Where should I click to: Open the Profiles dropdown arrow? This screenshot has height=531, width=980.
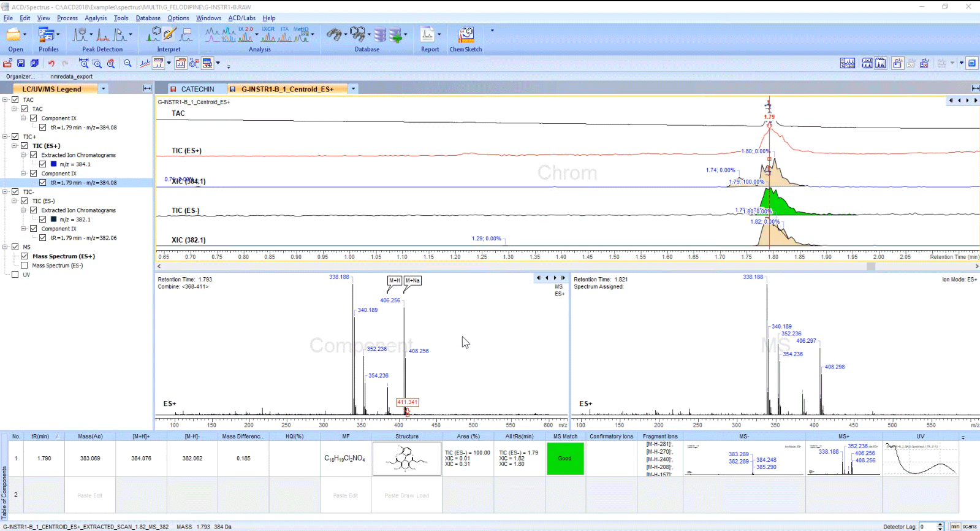58,35
